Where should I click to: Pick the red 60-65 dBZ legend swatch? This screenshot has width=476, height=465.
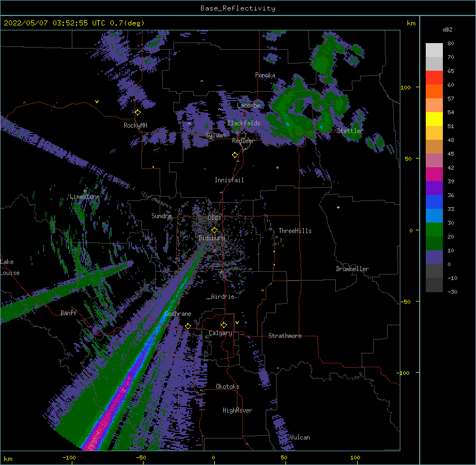pyautogui.click(x=434, y=78)
